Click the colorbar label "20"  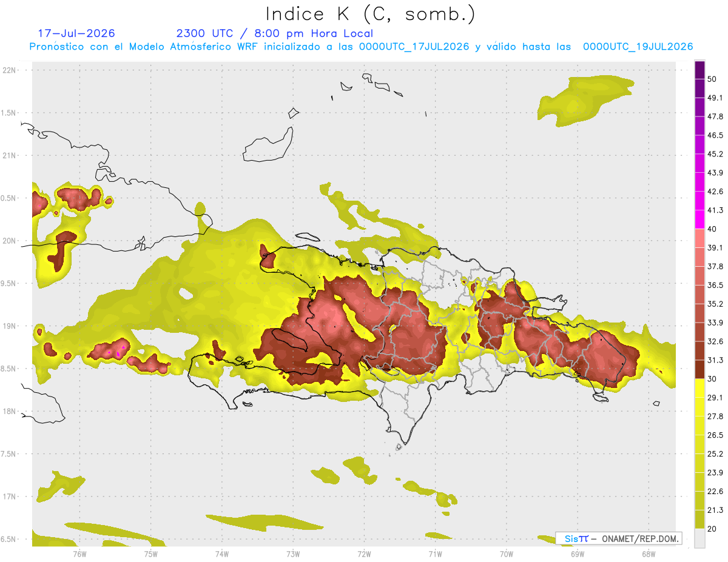(712, 529)
